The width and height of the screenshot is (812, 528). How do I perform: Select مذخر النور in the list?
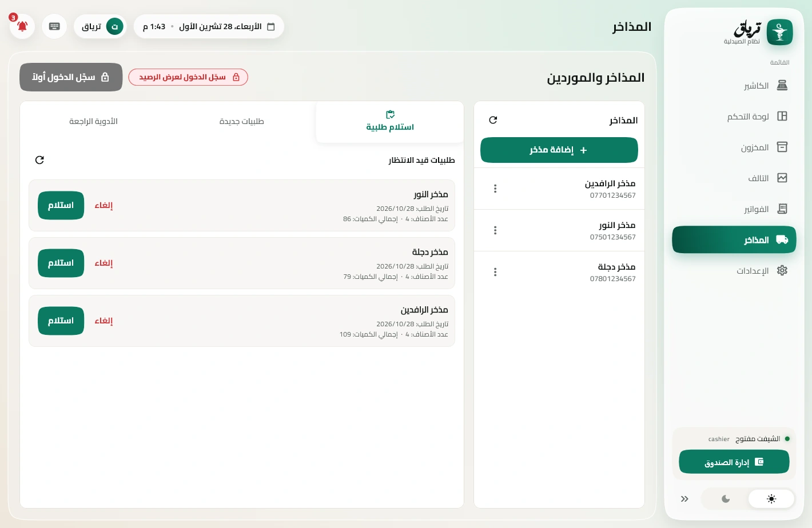(x=559, y=230)
